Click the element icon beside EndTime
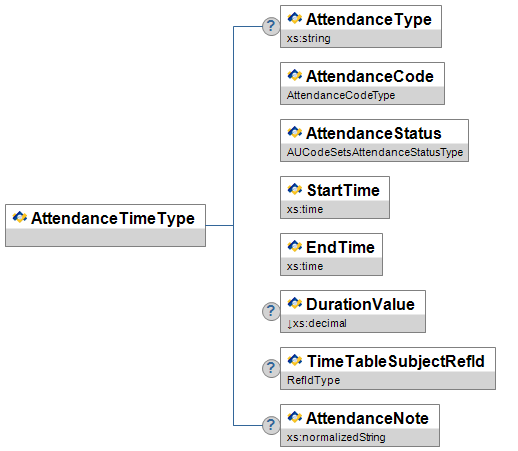Viewport: 518px width, 451px height. 295,246
